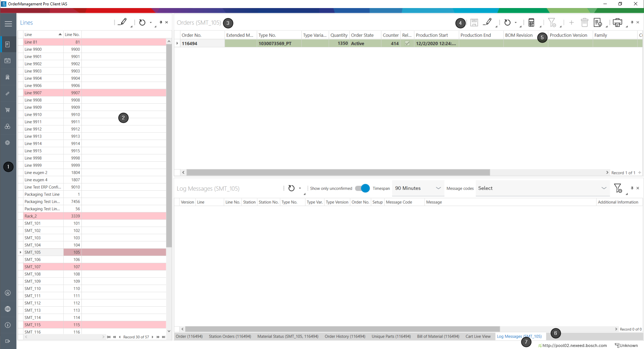This screenshot has width=644, height=349.
Task: Delete the selected order using trash icon
Action: coord(584,22)
